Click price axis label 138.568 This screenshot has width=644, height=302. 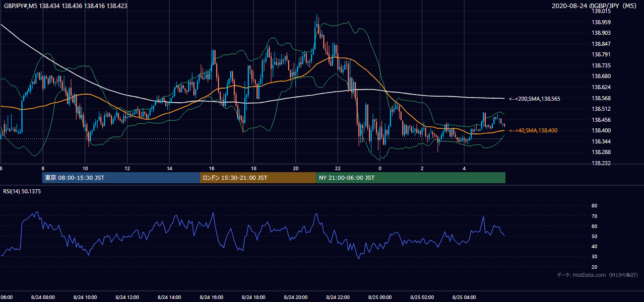pyautogui.click(x=600, y=98)
